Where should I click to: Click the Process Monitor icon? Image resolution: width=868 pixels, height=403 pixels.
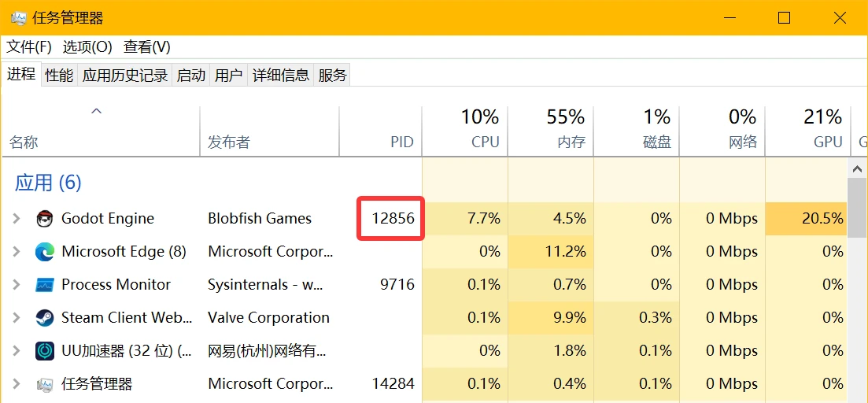point(44,285)
